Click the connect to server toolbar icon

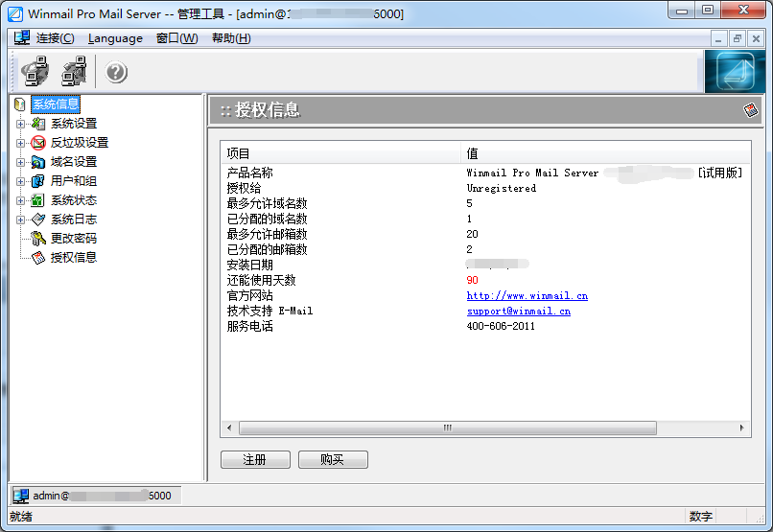coord(35,71)
